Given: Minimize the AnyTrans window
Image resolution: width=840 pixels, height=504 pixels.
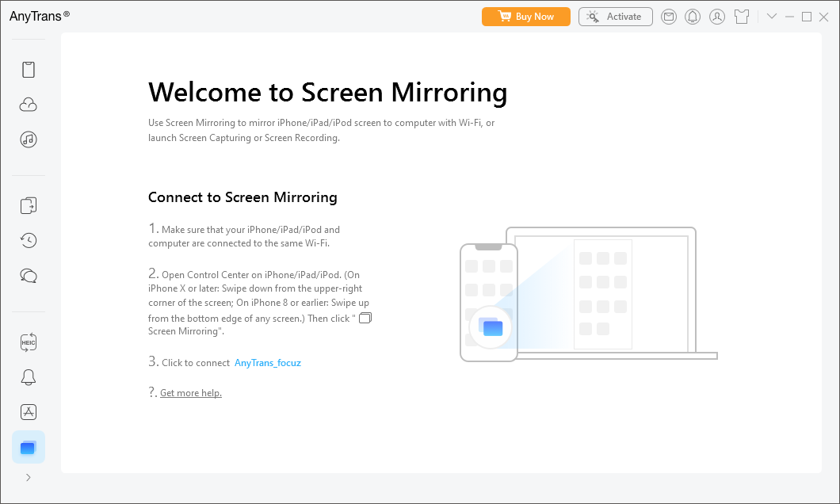Looking at the screenshot, I should [x=789, y=17].
